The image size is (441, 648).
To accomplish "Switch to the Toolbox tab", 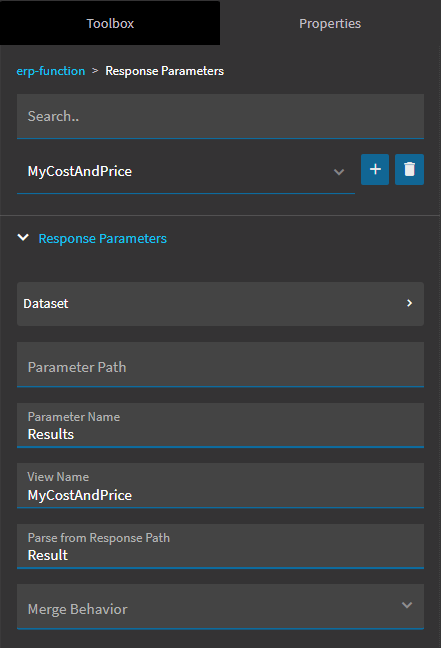I will 110,23.
